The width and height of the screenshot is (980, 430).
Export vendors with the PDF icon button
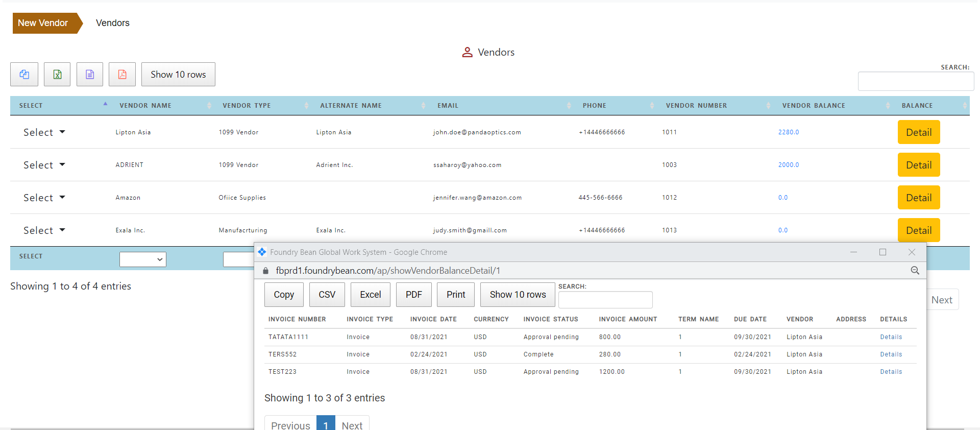[x=122, y=75]
